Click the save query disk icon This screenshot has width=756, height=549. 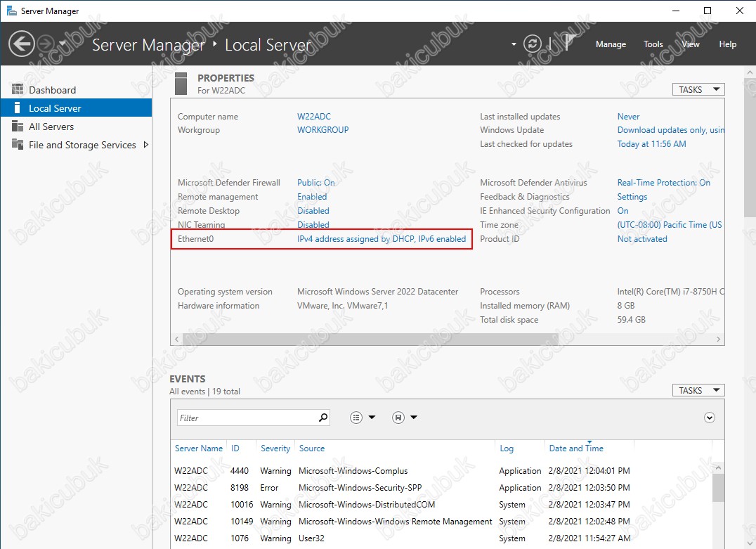pos(398,418)
